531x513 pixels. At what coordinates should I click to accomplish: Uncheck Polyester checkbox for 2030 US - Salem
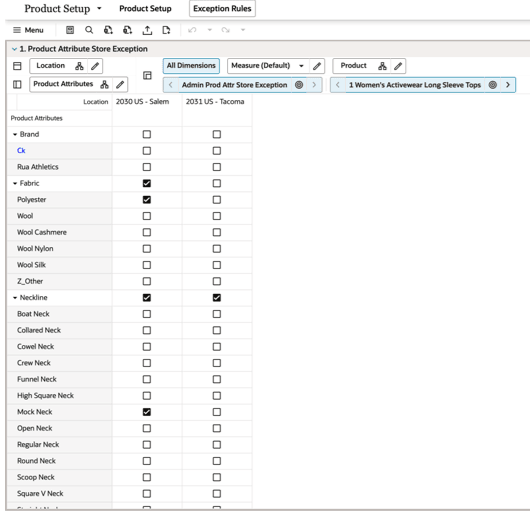[x=147, y=200]
